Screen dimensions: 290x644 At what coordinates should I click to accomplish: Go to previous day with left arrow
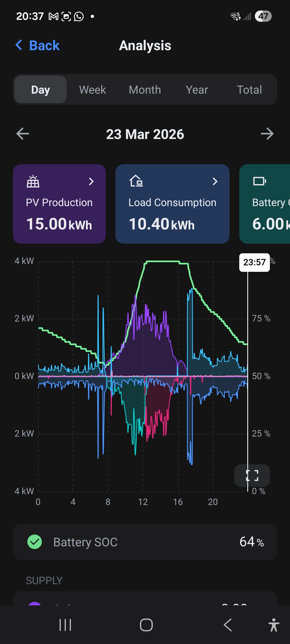(23, 134)
